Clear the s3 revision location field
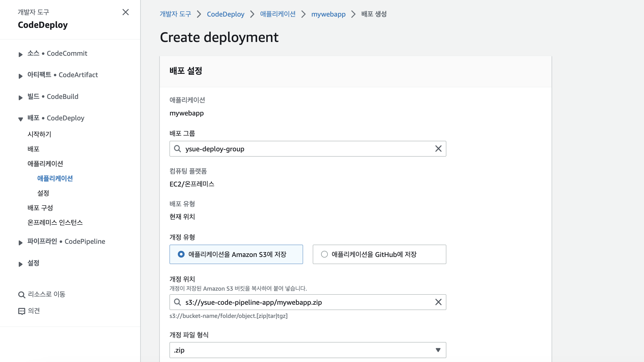The height and width of the screenshot is (362, 644). [x=438, y=302]
